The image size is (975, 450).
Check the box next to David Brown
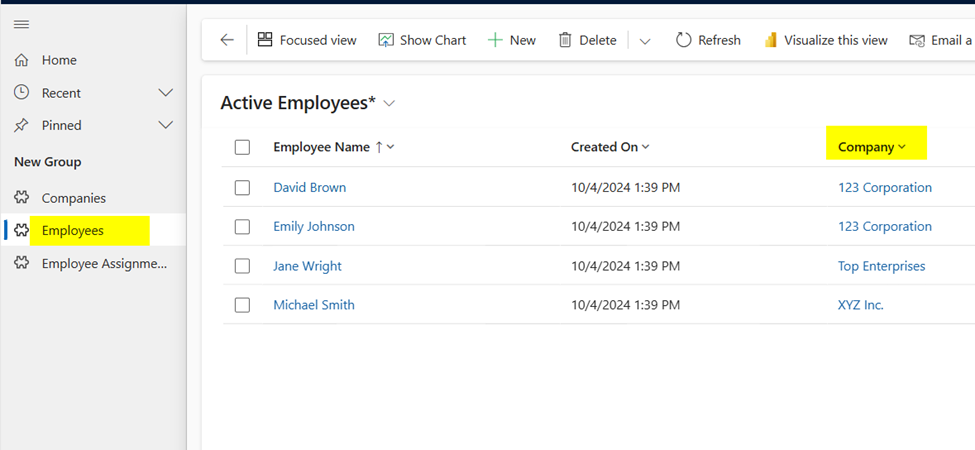243,188
